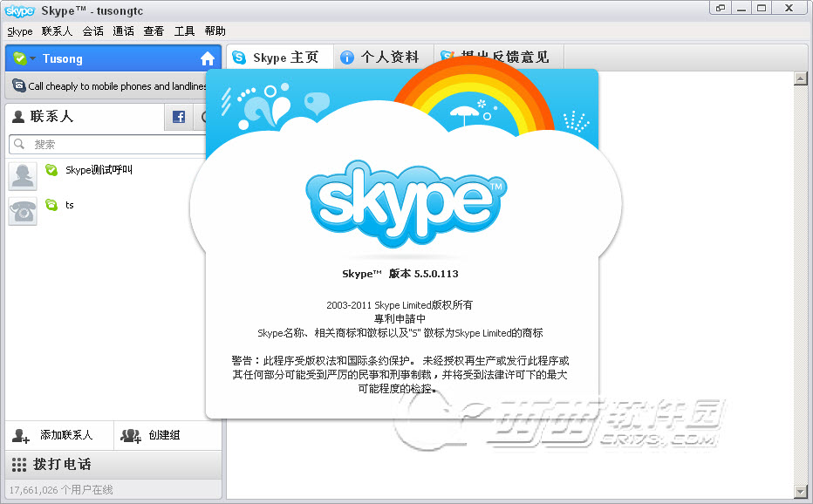This screenshot has height=504, width=813.
Task: Click the phone icon beside Call cheaply
Action: pyautogui.click(x=19, y=85)
